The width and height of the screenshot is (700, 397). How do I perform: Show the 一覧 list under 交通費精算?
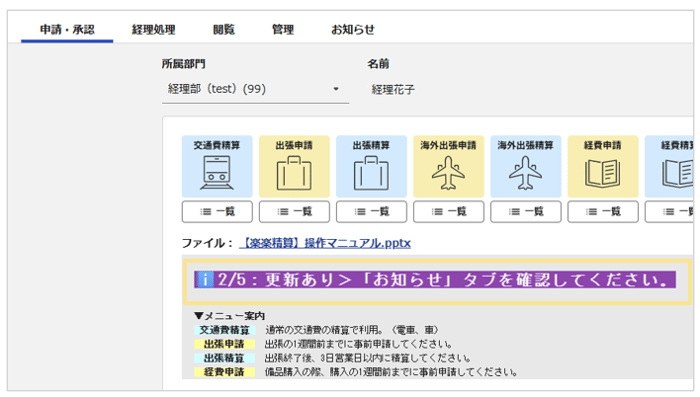[x=217, y=212]
